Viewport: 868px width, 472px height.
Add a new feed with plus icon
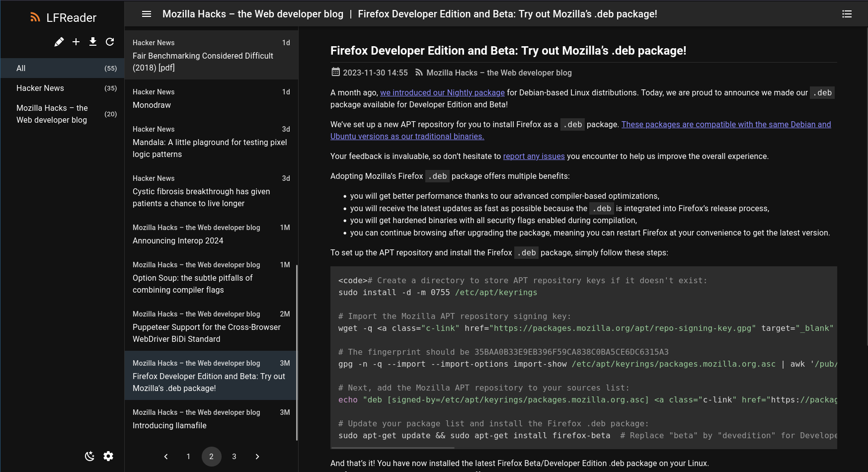click(76, 42)
